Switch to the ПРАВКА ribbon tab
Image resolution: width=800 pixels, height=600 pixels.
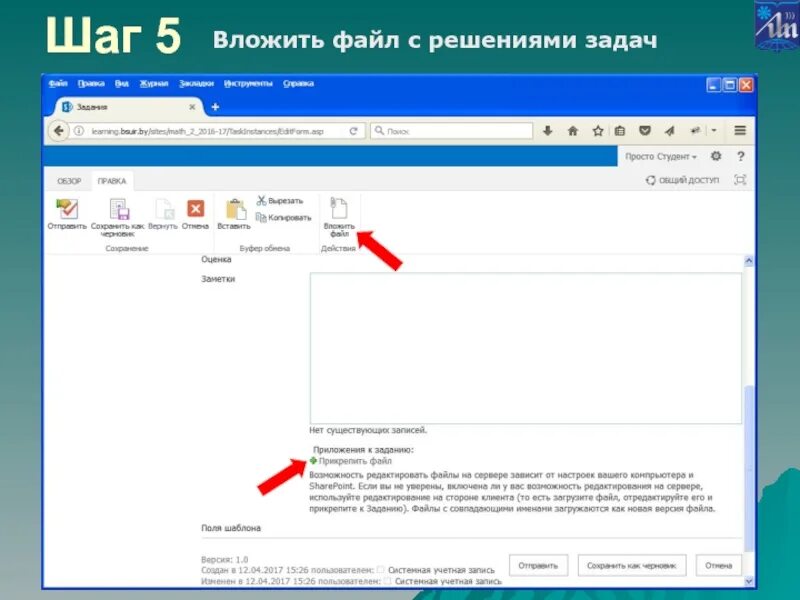click(112, 181)
